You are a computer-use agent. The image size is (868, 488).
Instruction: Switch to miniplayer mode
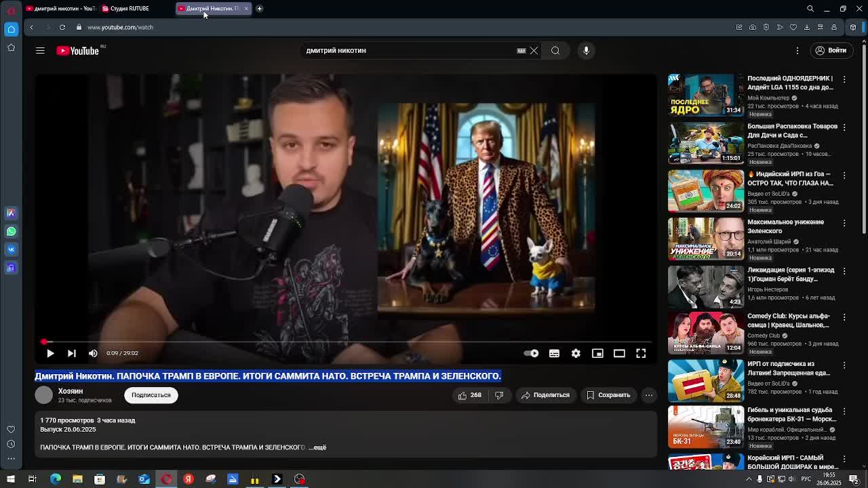(x=597, y=353)
